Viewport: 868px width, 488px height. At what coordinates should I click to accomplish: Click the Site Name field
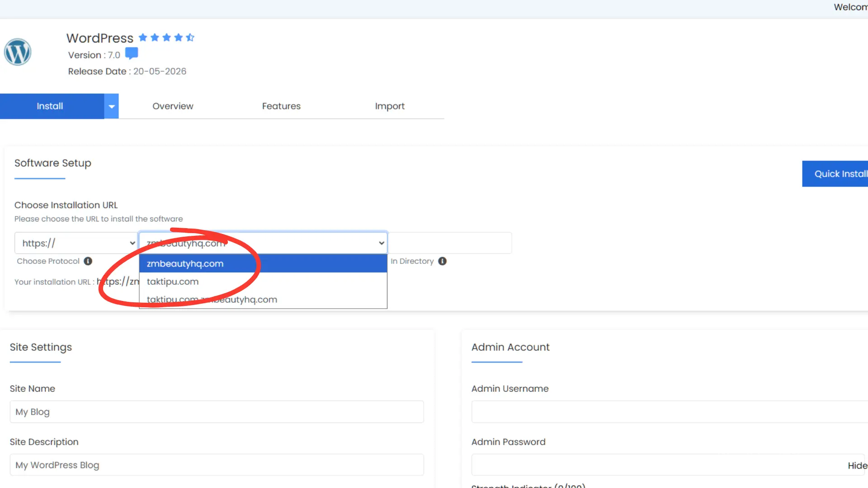point(217,412)
